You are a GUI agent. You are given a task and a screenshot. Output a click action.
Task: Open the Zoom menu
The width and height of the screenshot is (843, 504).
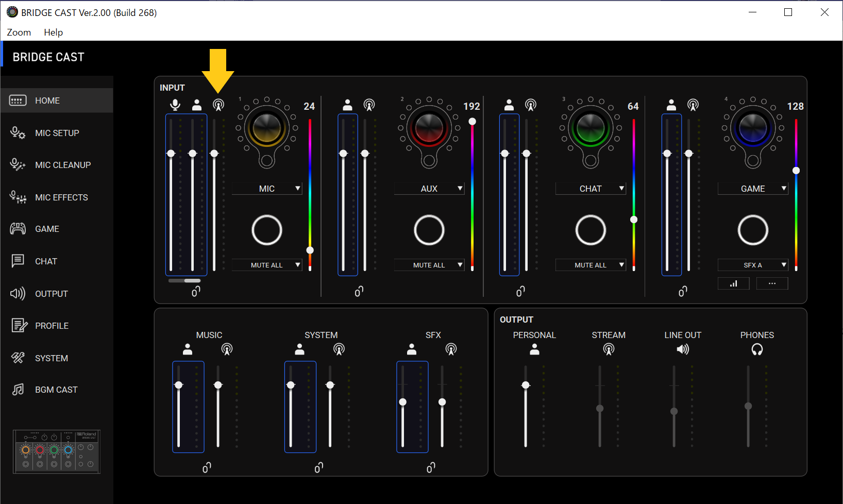[x=19, y=32]
